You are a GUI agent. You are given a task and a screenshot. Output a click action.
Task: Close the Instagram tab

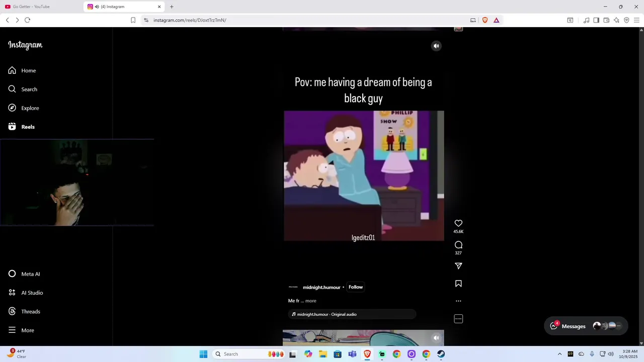click(159, 7)
